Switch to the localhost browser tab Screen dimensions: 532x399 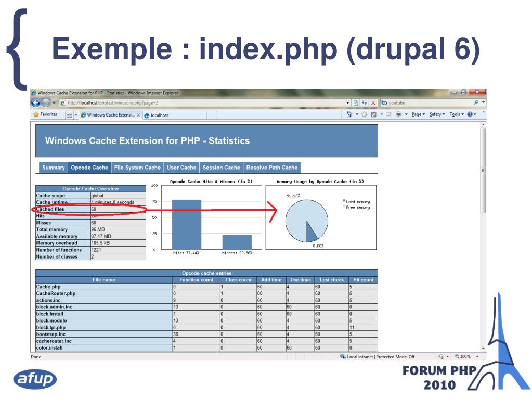pos(174,115)
